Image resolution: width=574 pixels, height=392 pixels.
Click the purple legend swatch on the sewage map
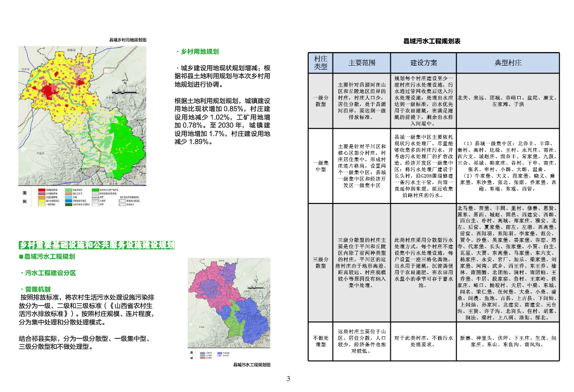[x=203, y=352]
